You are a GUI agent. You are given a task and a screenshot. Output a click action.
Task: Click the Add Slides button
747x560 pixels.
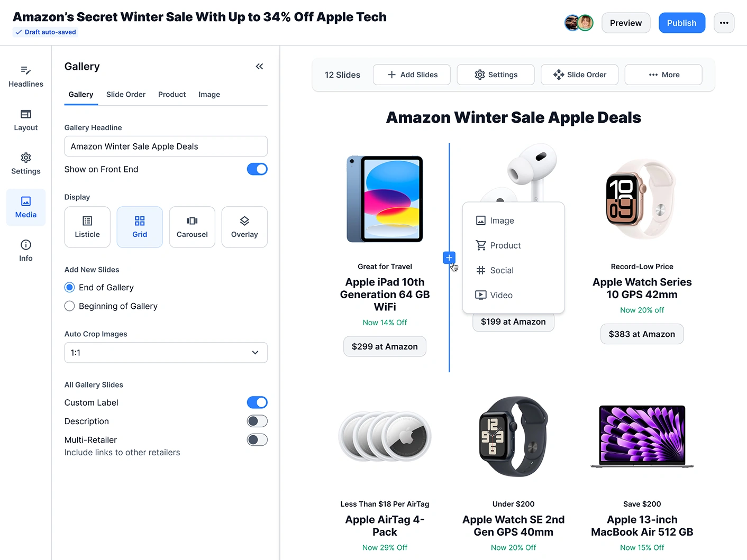(x=412, y=75)
